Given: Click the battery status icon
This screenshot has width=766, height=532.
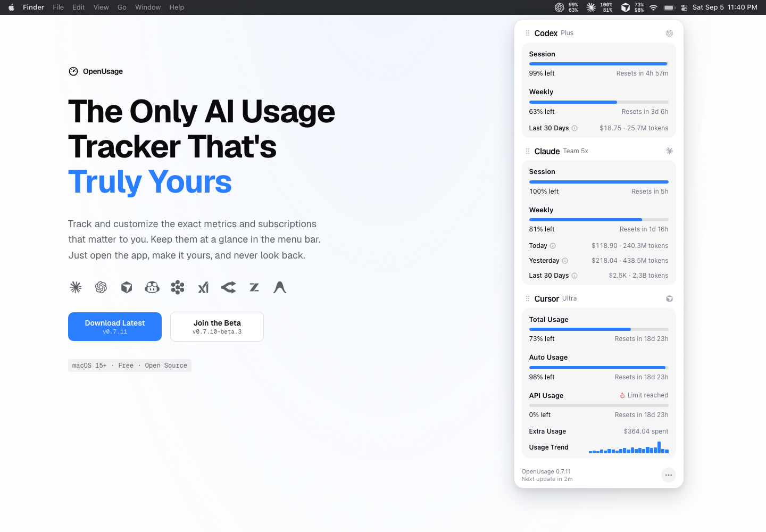Looking at the screenshot, I should [x=670, y=7].
